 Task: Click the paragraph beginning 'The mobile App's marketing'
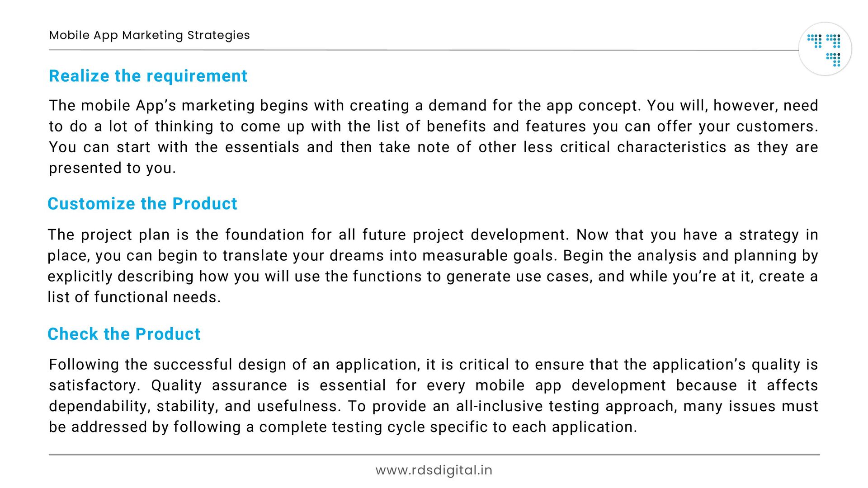click(434, 136)
